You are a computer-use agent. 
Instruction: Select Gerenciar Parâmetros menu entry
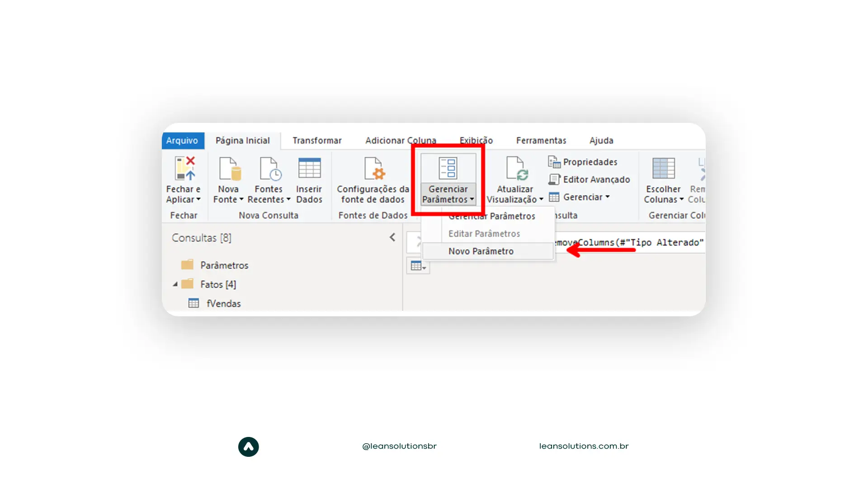[488, 216]
